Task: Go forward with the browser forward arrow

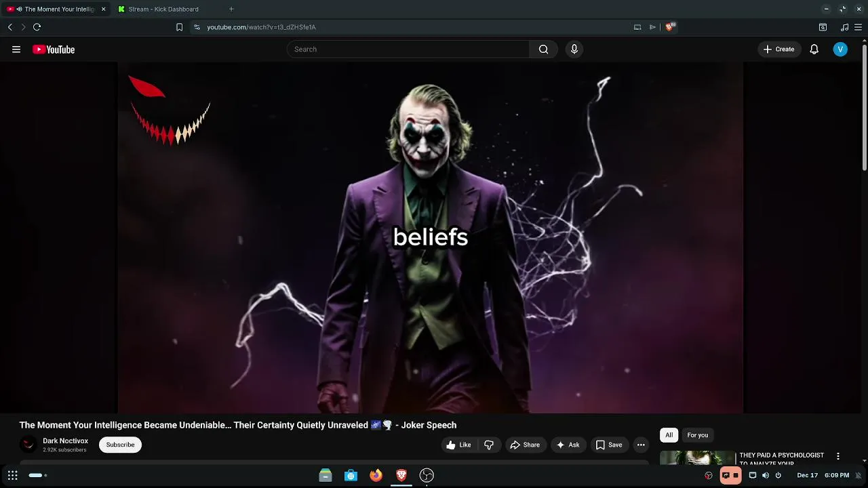Action: point(23,27)
